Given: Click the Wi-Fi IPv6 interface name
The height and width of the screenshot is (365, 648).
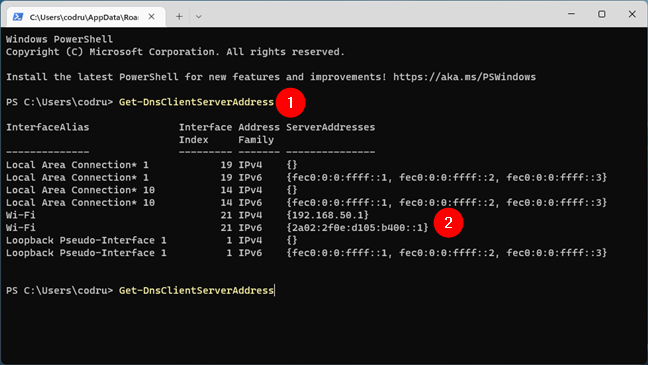Looking at the screenshot, I should tap(21, 228).
